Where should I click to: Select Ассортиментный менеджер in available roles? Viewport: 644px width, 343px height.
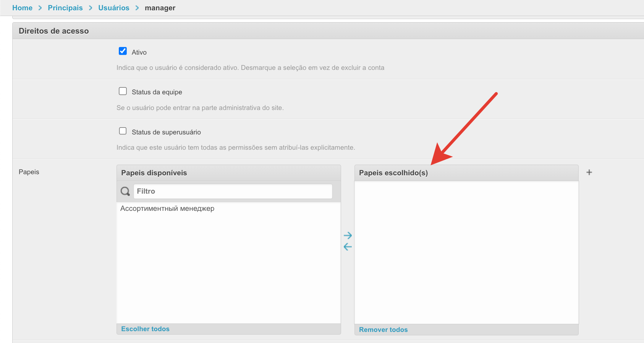coord(167,209)
